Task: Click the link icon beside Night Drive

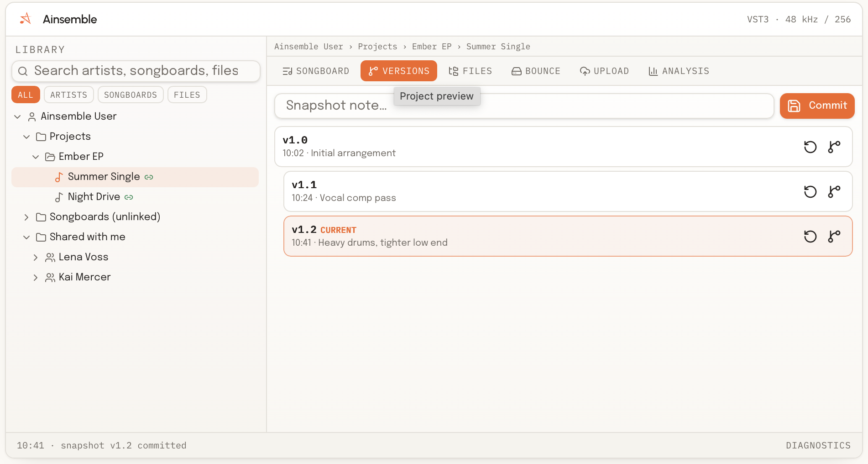Action: [129, 197]
